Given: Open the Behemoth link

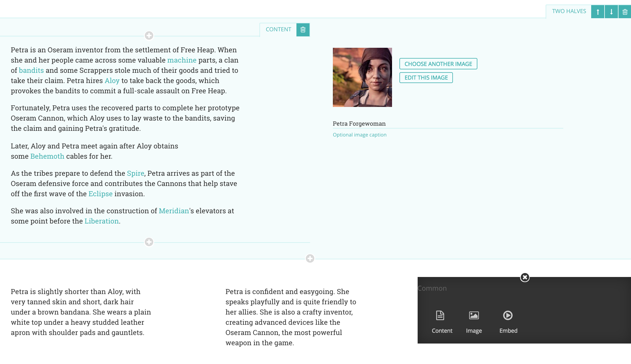Looking at the screenshot, I should click(47, 156).
